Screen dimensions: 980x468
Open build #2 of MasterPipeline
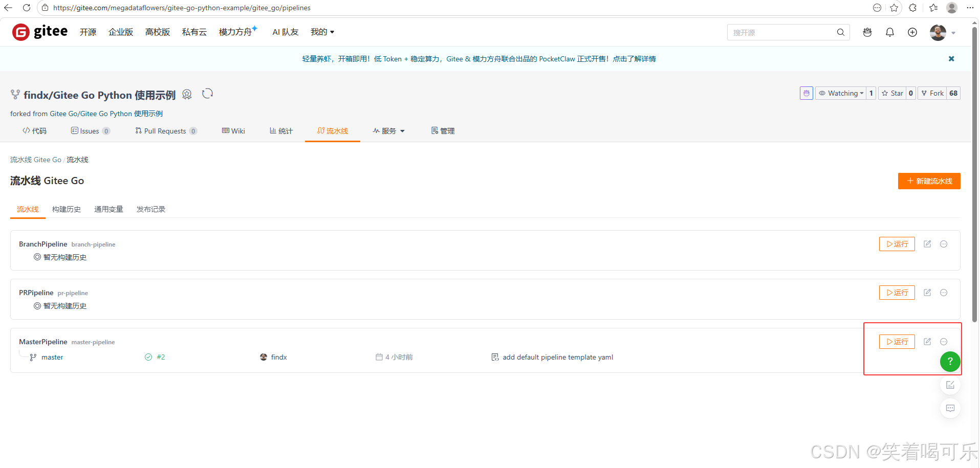tap(161, 357)
